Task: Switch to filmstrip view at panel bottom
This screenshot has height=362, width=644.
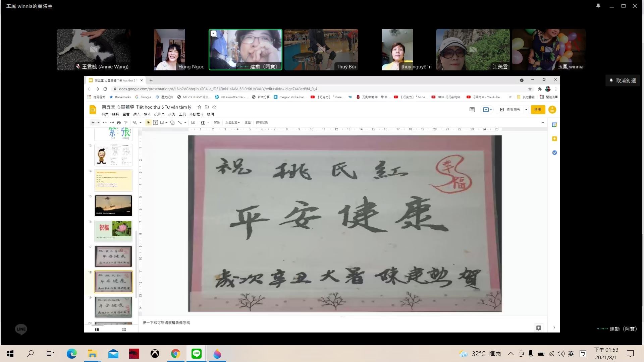Action: click(97, 329)
